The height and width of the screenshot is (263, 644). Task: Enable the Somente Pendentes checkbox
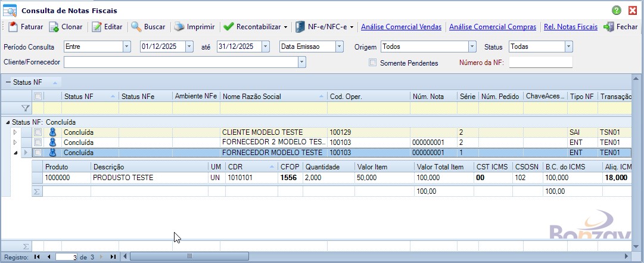point(372,63)
